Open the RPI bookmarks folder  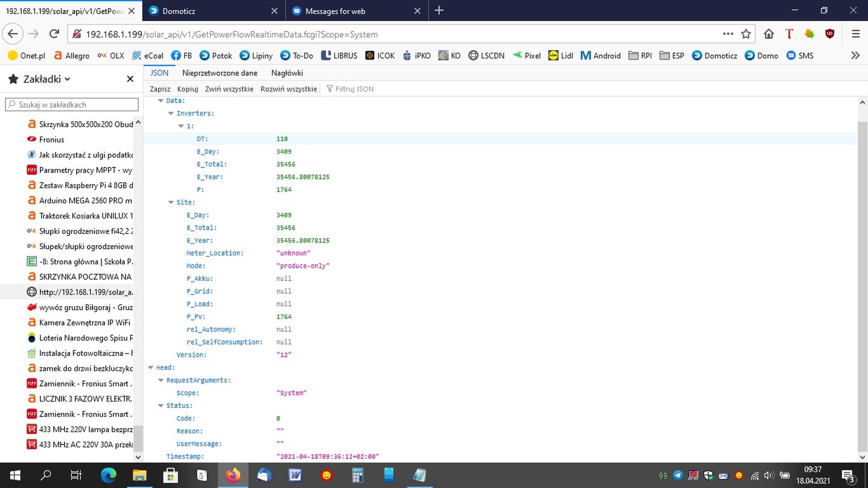click(x=640, y=56)
